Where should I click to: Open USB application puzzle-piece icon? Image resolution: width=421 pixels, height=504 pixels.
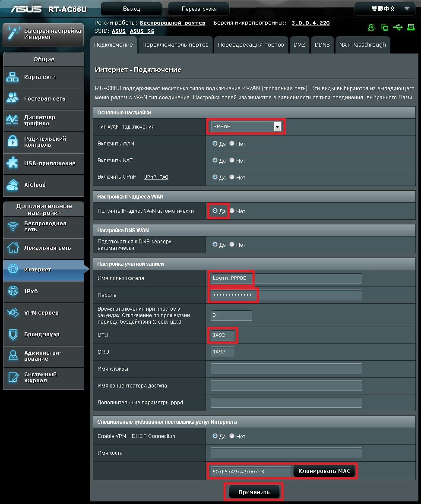point(13,163)
